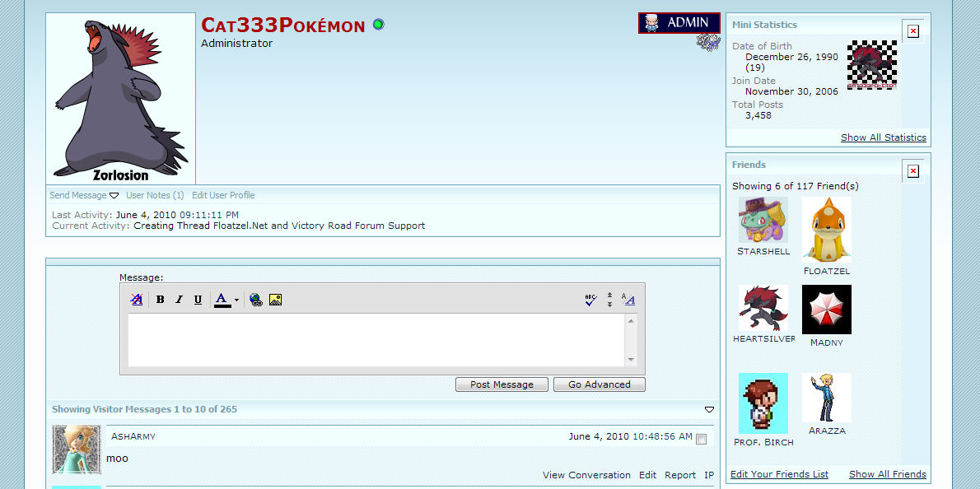980x489 pixels.
Task: Click inside the message text area
Action: pyautogui.click(x=376, y=339)
